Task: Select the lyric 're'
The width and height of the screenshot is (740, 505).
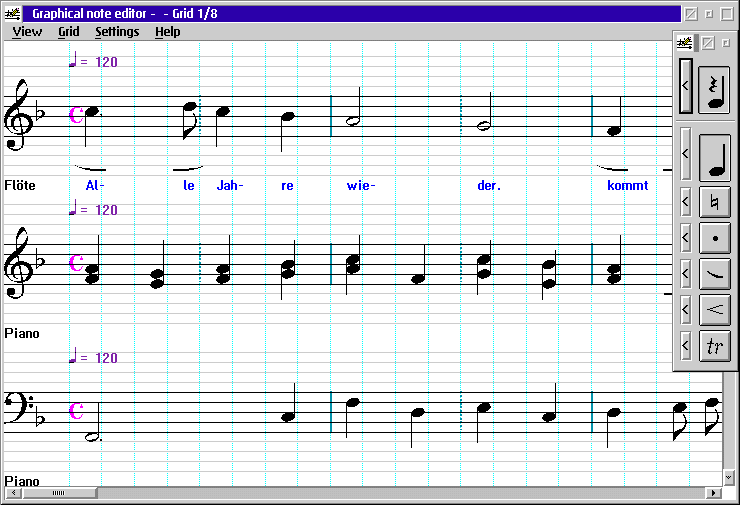Action: point(287,185)
